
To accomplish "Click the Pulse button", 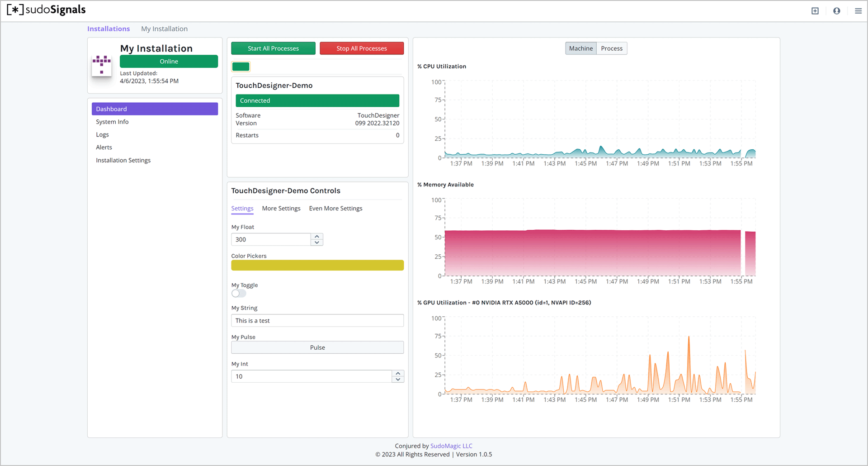I will coord(317,347).
